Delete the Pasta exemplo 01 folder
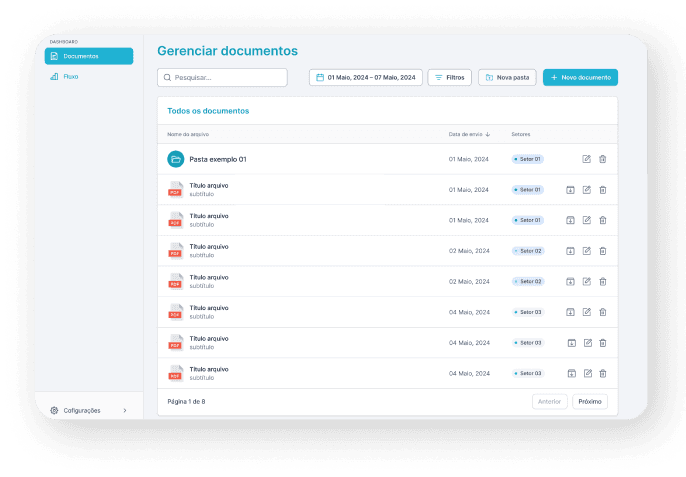The height and width of the screenshot is (477, 686). click(x=603, y=159)
